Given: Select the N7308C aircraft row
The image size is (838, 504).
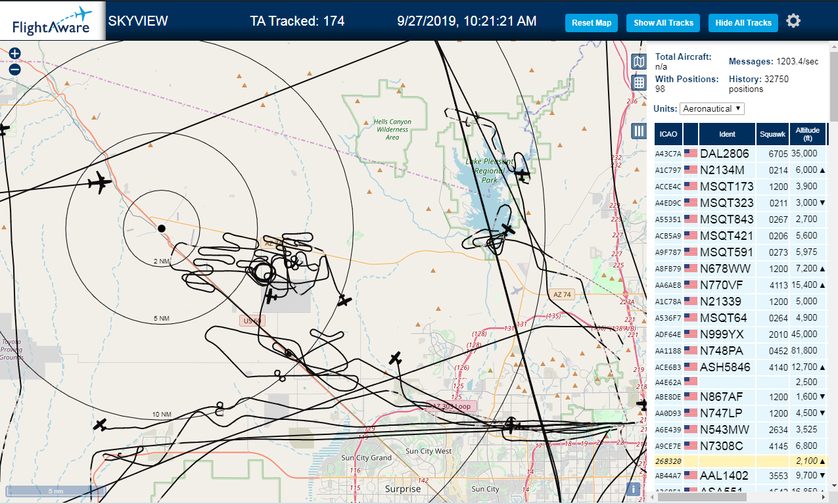Looking at the screenshot, I should (x=741, y=446).
